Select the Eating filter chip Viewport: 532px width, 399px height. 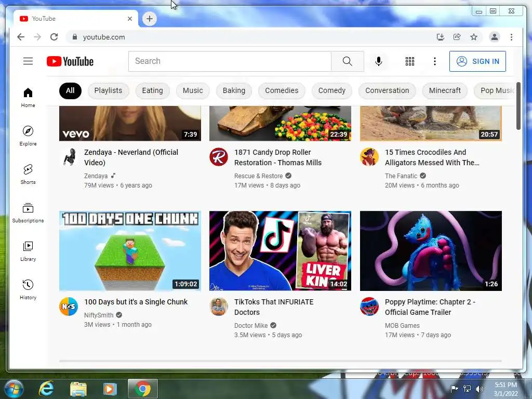point(152,90)
